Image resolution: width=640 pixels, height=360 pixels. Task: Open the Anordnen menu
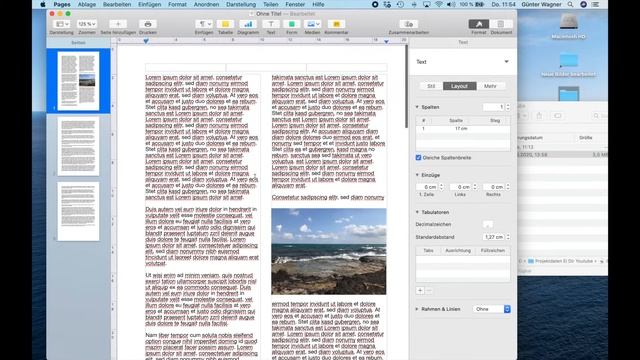(x=206, y=4)
